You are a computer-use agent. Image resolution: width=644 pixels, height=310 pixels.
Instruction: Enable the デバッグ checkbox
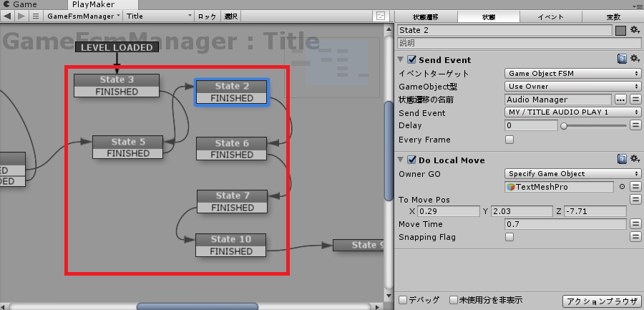click(403, 300)
